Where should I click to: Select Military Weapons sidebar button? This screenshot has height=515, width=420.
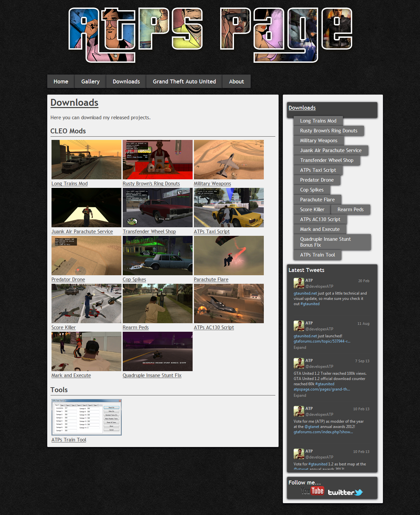coord(319,141)
